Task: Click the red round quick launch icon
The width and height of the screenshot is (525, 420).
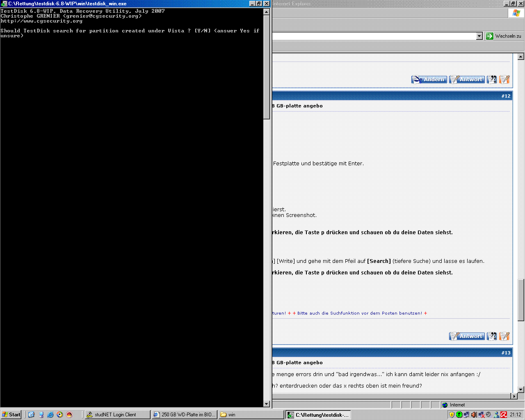Action: pos(69,415)
